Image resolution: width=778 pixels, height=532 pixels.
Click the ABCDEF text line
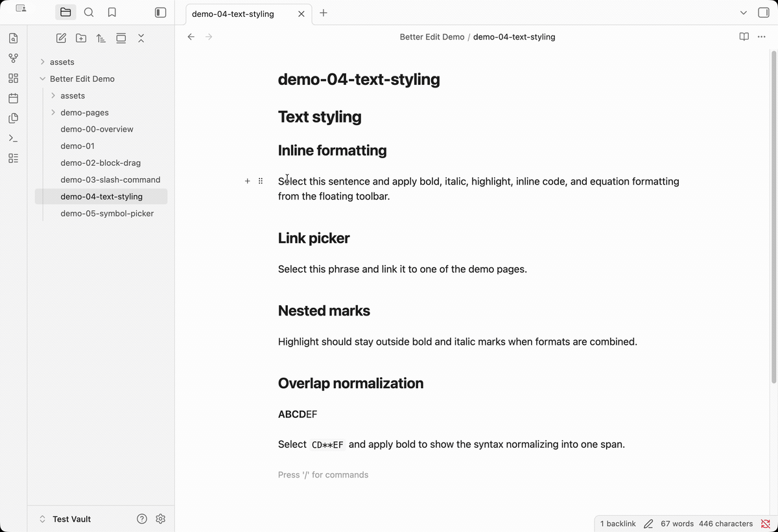pyautogui.click(x=298, y=414)
